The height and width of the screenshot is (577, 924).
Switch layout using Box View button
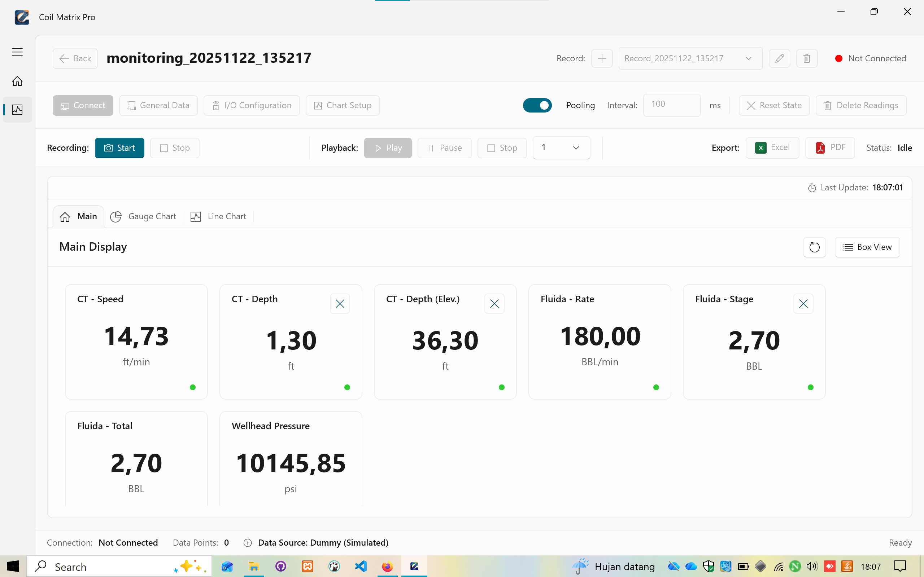pos(867,247)
